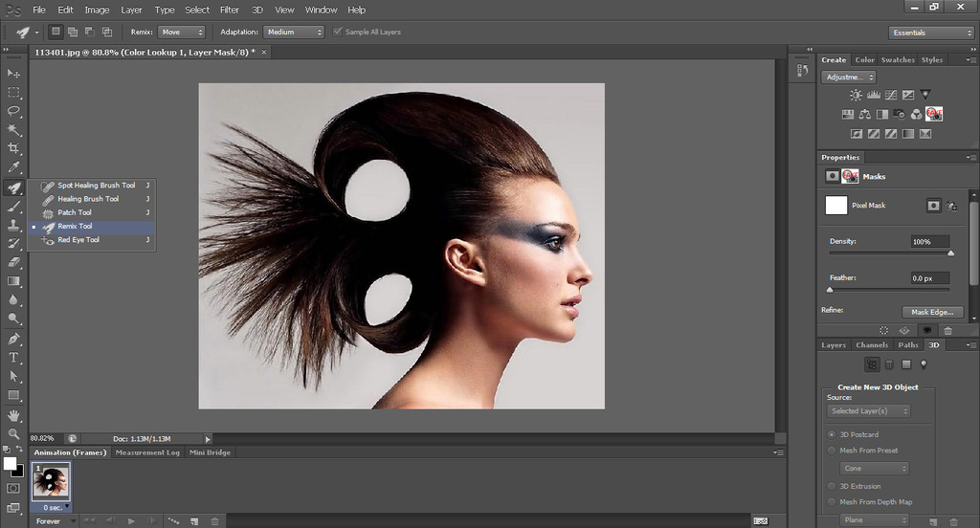Add a Brightness/Contrast adjustment
Image resolution: width=980 pixels, height=528 pixels.
(x=856, y=95)
